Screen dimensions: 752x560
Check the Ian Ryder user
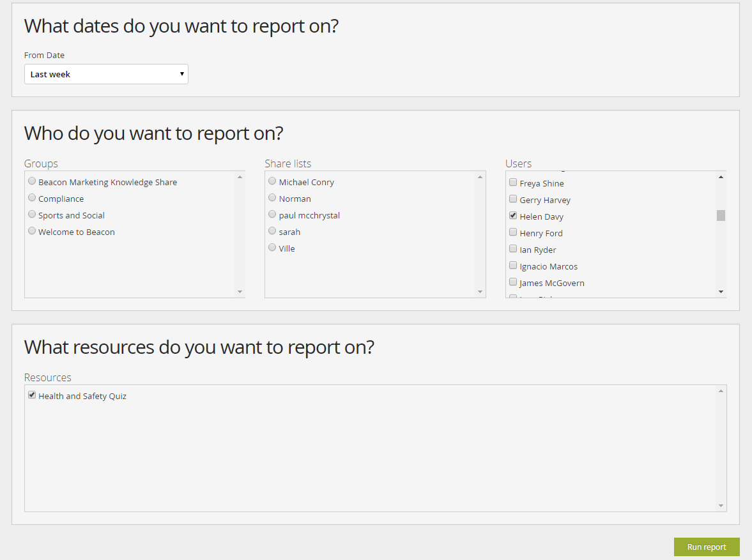[513, 249]
